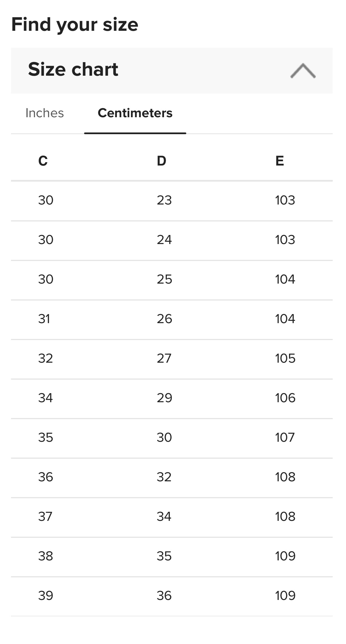Image resolution: width=346 pixels, height=644 pixels.
Task: Select the value 27 in column D
Action: pos(164,358)
